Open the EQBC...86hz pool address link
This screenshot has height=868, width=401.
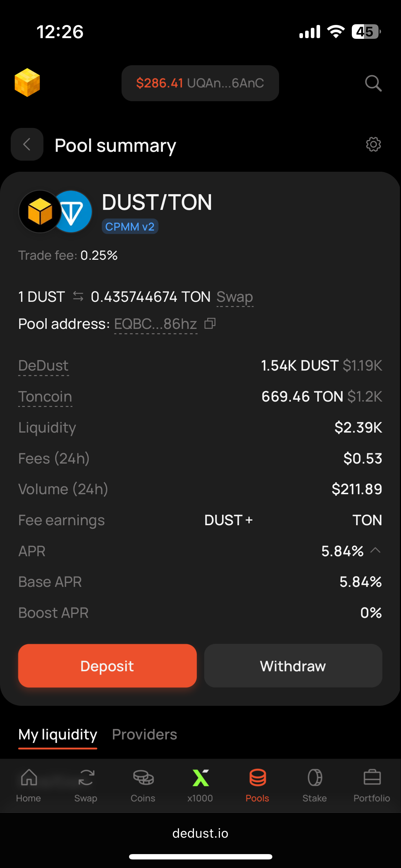(x=155, y=324)
